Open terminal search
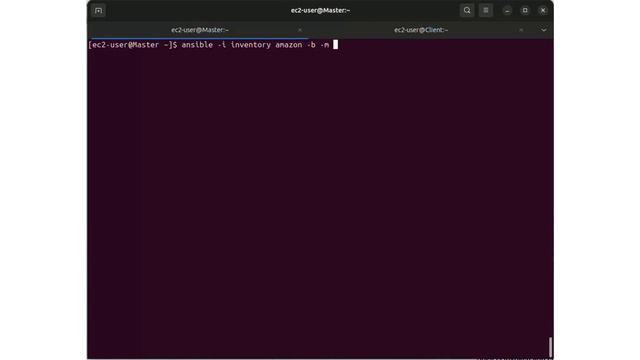 pyautogui.click(x=467, y=11)
